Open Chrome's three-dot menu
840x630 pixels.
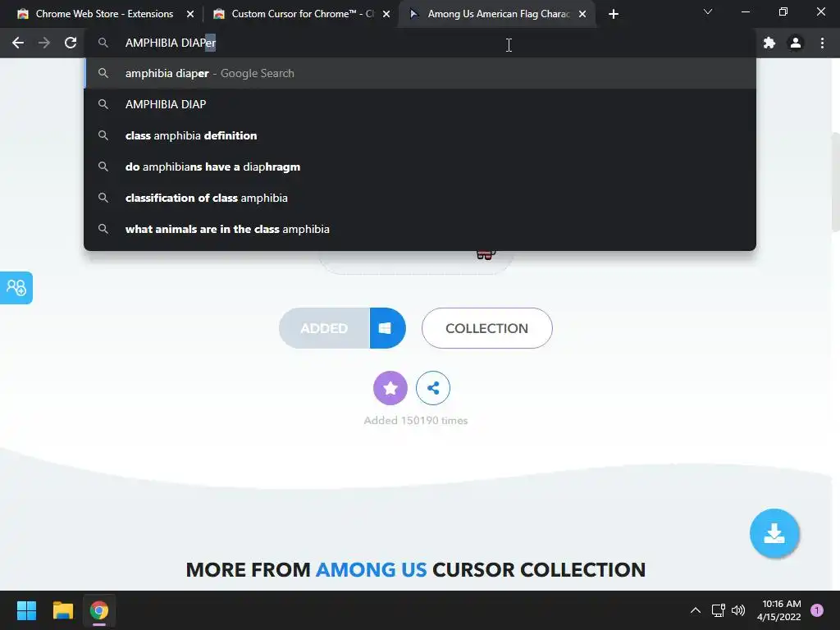[x=822, y=43]
